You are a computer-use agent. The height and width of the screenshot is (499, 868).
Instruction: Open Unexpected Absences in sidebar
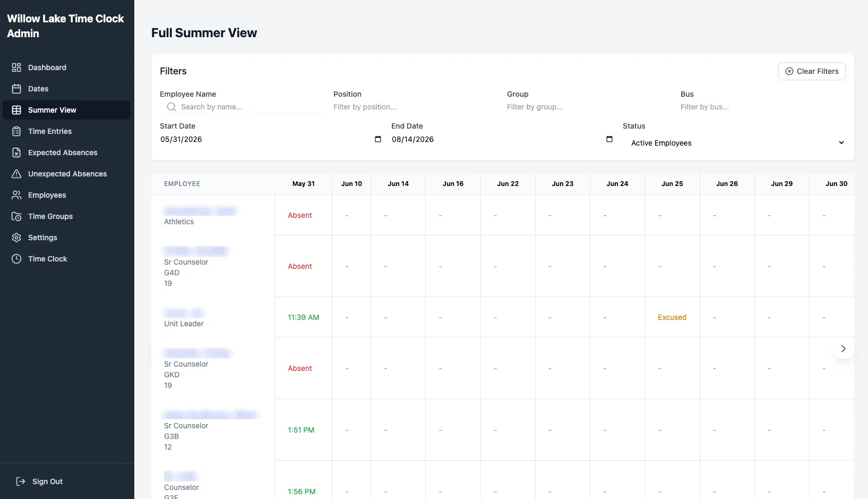66,174
